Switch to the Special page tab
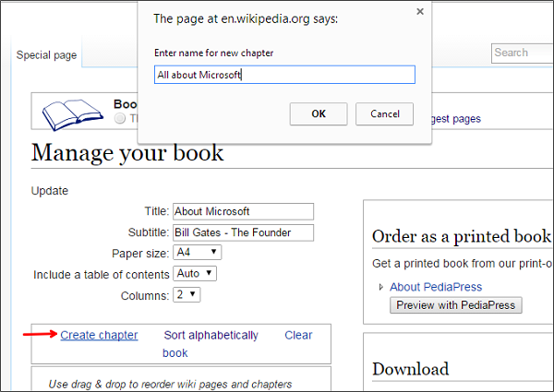The width and height of the screenshot is (554, 392). (46, 55)
